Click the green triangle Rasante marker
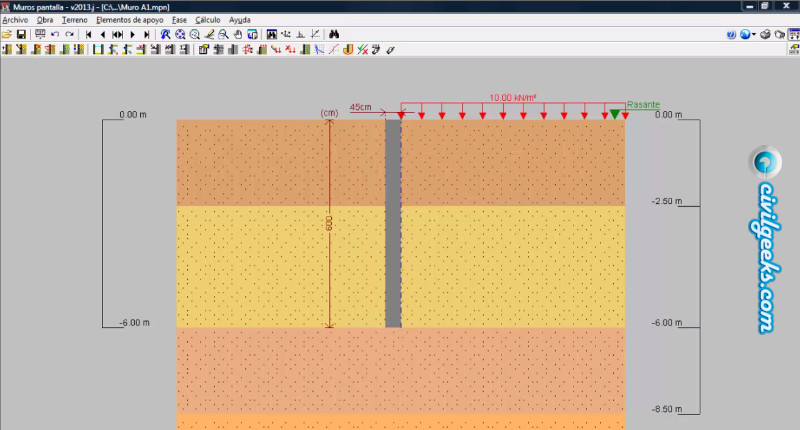 pyautogui.click(x=615, y=114)
